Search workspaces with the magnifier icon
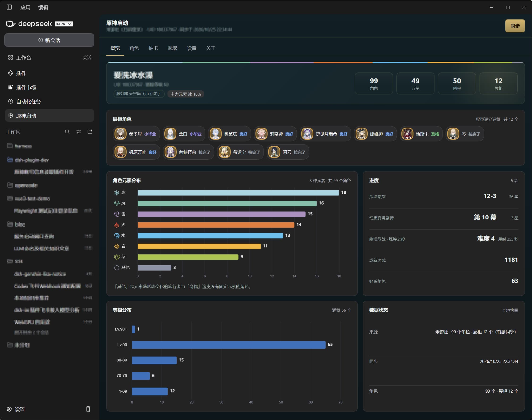This screenshot has height=420, width=532. pos(67,132)
